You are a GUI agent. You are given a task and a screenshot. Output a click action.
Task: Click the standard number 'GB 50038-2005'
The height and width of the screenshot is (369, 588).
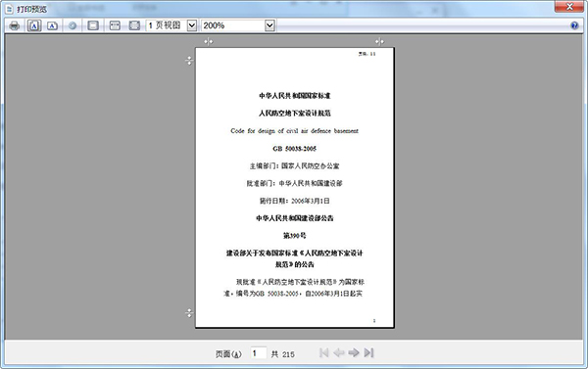294,149
